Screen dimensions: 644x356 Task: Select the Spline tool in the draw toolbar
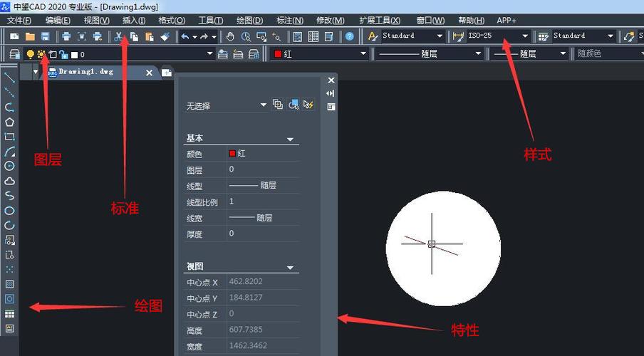(9, 196)
